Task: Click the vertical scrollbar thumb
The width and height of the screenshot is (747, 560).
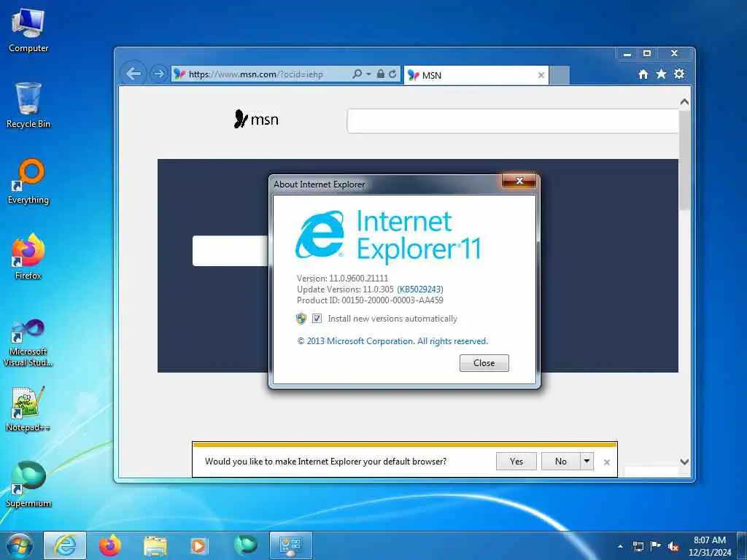Action: [684, 160]
